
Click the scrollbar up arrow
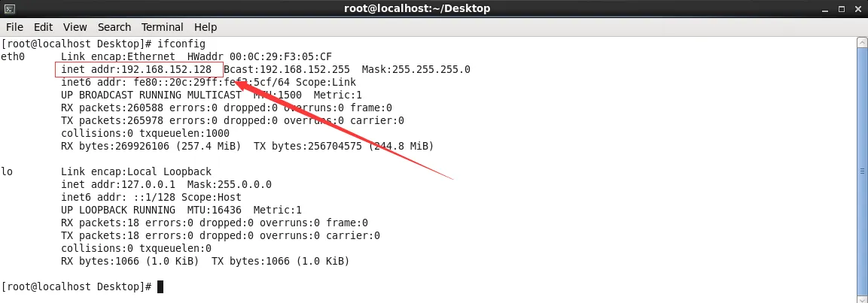(x=861, y=43)
